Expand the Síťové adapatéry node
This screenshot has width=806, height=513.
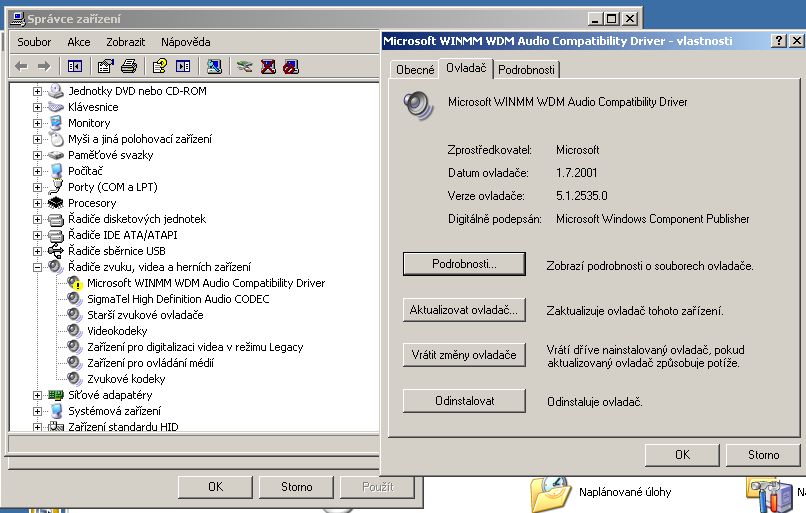tap(37, 395)
